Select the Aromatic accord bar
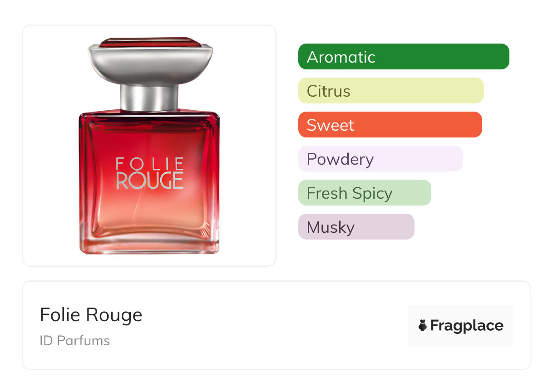Screen dimensions: 553x392 click(404, 57)
